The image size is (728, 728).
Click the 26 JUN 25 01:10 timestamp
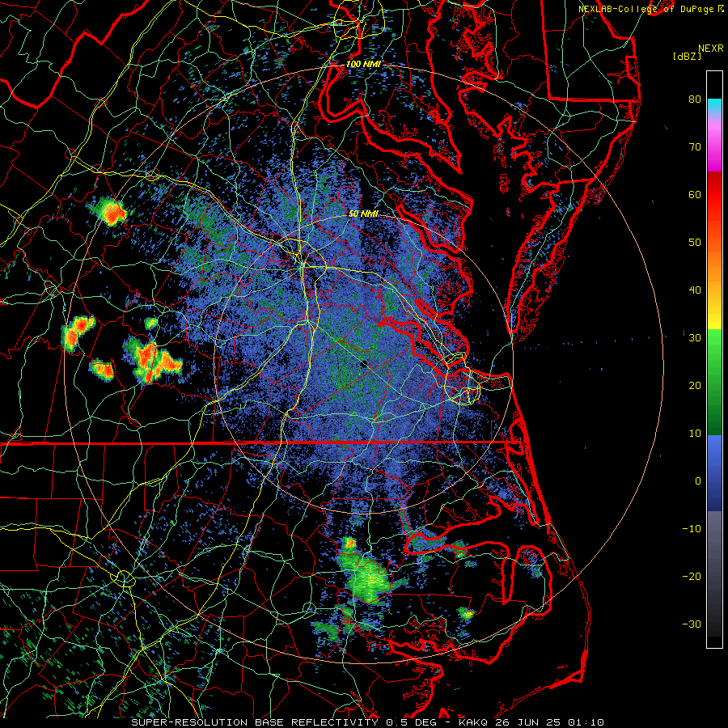549,722
